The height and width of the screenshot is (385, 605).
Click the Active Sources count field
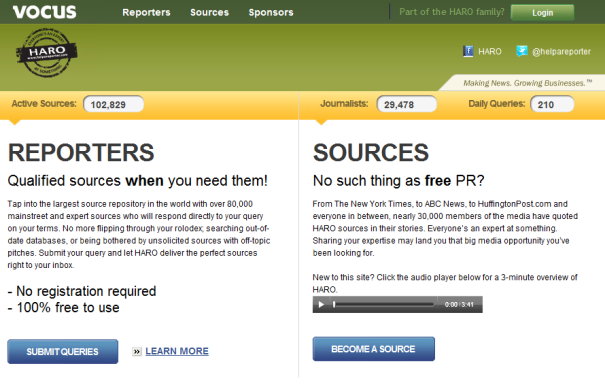pos(113,104)
